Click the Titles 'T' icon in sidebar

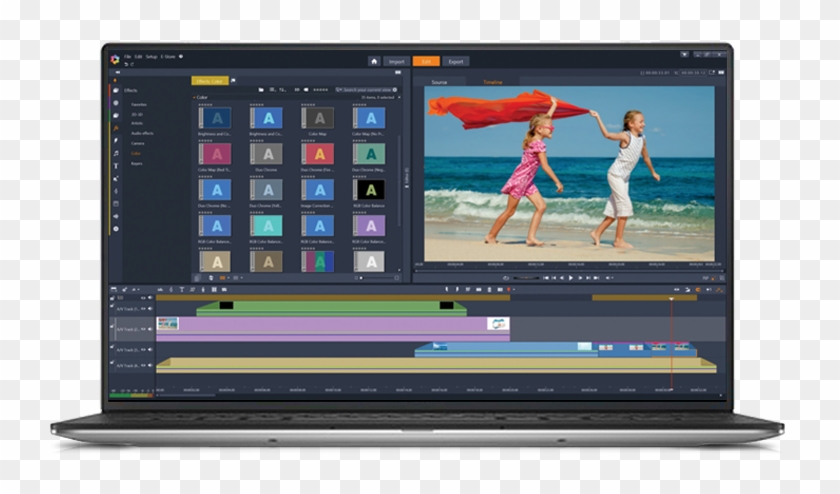click(x=116, y=166)
